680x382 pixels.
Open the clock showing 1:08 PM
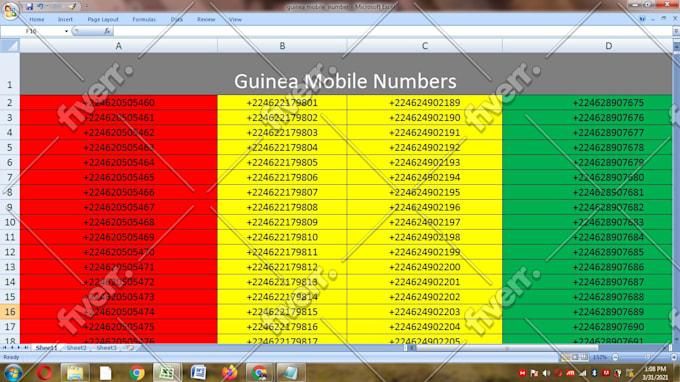pos(655,373)
